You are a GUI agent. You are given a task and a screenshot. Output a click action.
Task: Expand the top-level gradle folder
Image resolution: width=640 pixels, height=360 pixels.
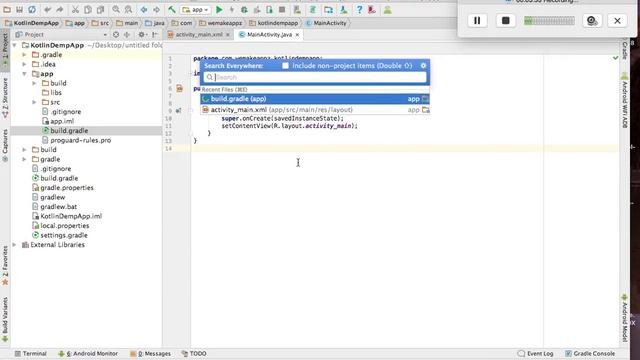[24, 159]
